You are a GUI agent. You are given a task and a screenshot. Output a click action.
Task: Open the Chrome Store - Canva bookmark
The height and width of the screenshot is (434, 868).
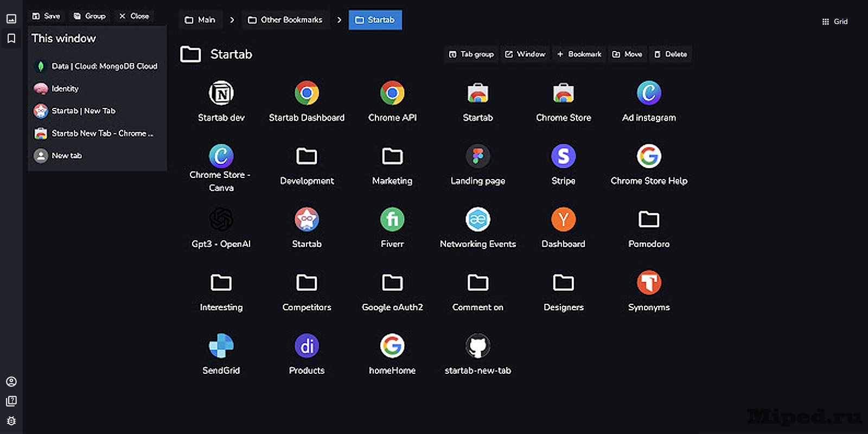pos(221,168)
